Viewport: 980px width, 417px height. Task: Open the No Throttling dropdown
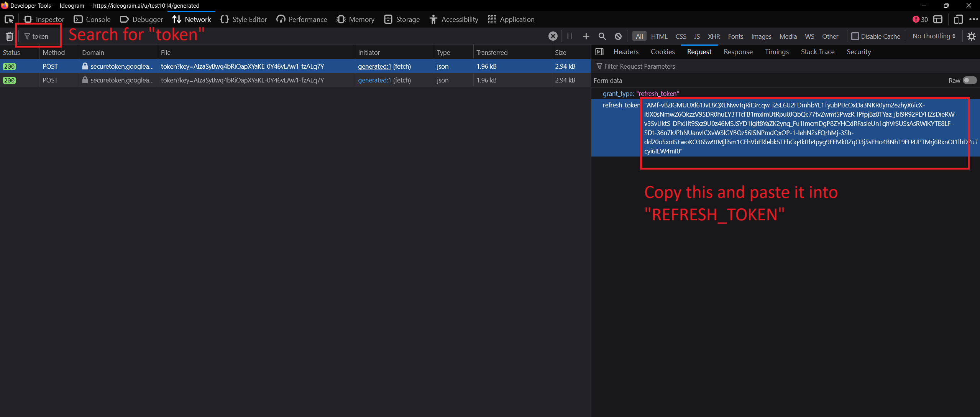(x=934, y=36)
